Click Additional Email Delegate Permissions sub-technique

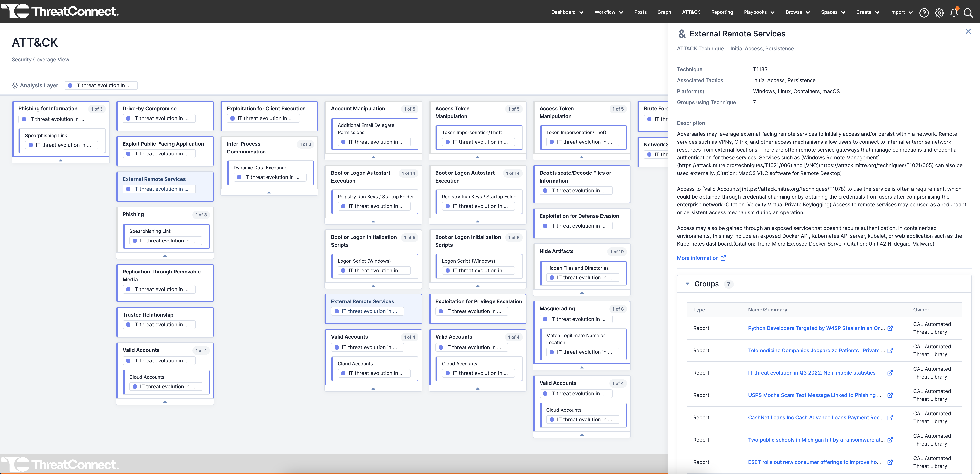click(375, 134)
